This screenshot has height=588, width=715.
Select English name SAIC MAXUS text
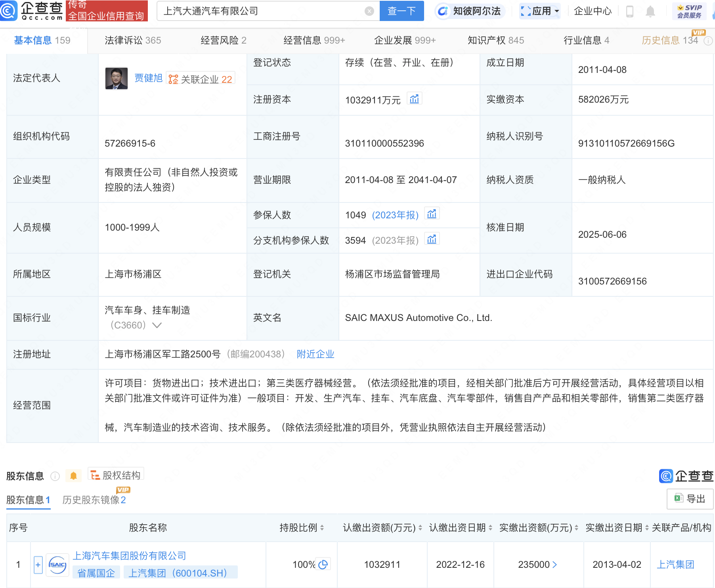(419, 318)
